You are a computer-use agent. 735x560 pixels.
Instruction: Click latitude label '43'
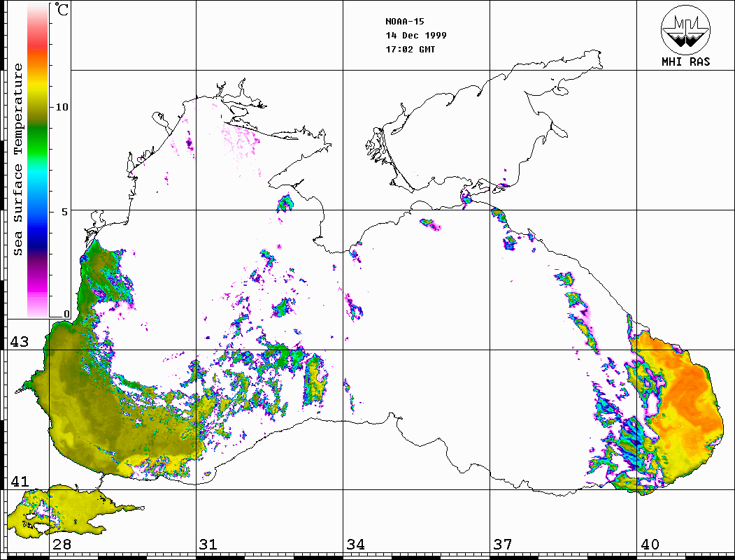click(19, 342)
